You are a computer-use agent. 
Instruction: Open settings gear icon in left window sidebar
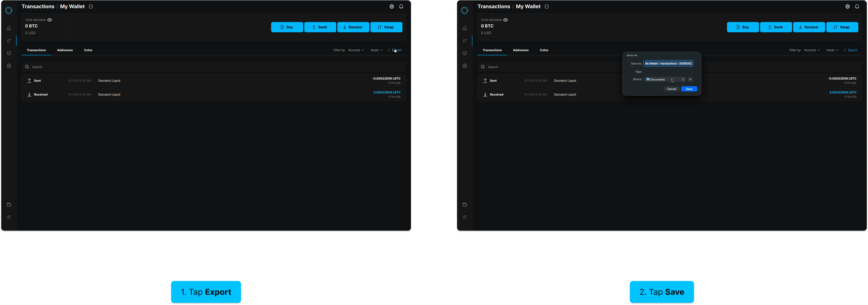point(9,66)
